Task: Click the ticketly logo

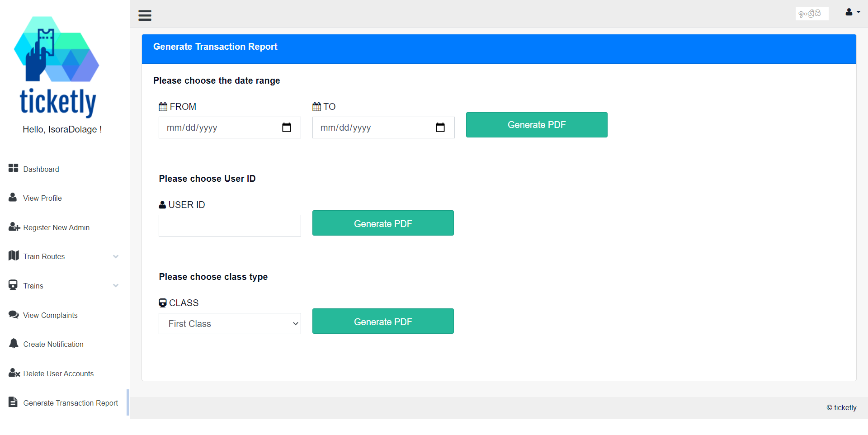Action: click(57, 67)
